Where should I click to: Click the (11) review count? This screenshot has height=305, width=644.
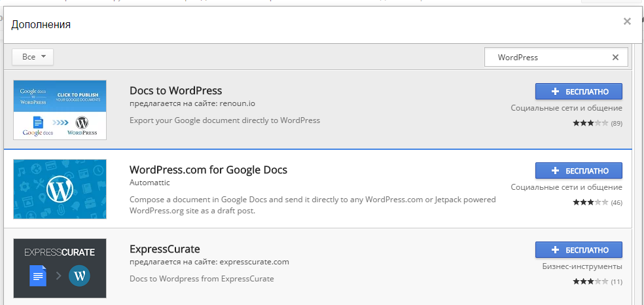pyautogui.click(x=617, y=281)
